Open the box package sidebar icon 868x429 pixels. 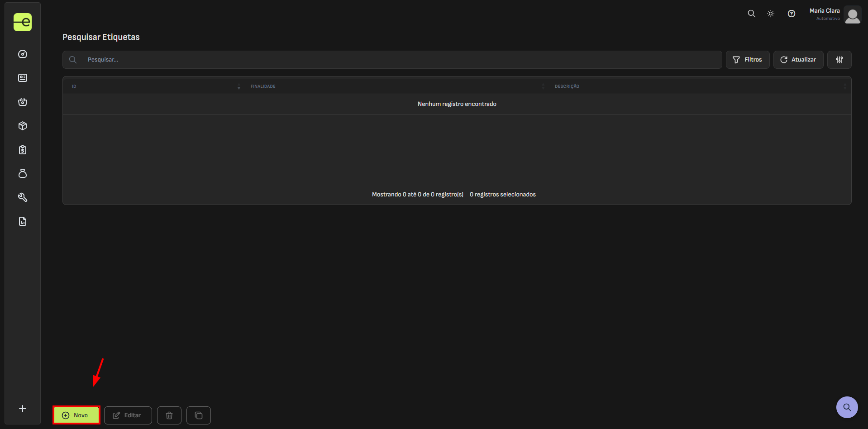pos(23,126)
